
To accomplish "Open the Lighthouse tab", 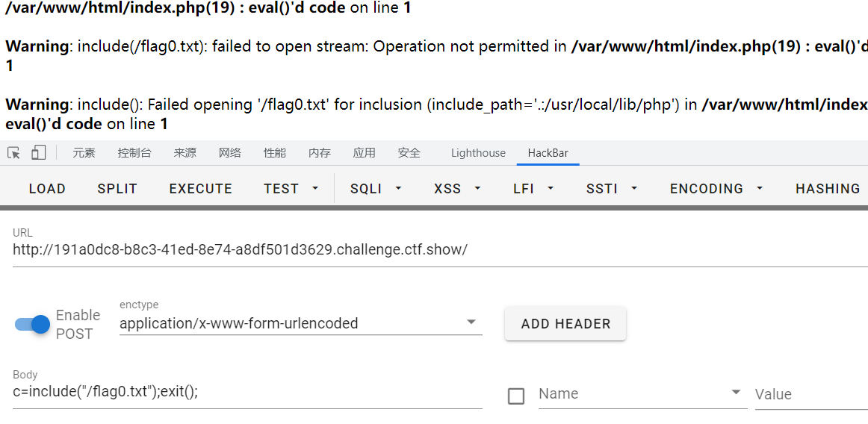I will 478,153.
